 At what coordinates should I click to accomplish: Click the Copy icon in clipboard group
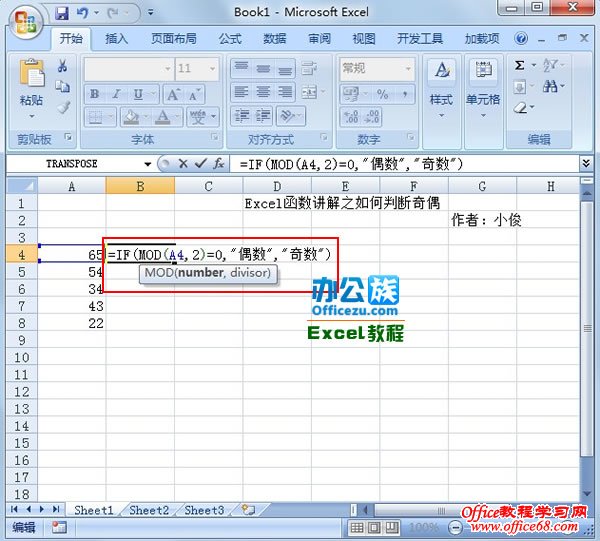[62, 86]
